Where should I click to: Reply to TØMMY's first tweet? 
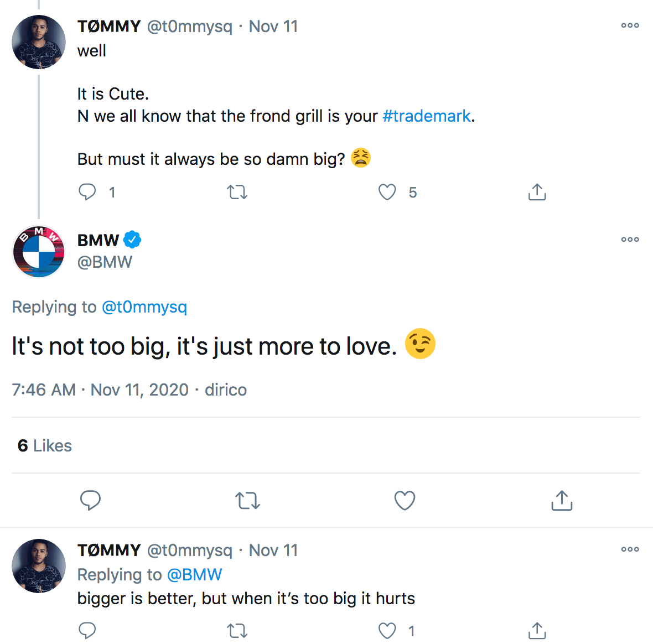click(x=87, y=192)
